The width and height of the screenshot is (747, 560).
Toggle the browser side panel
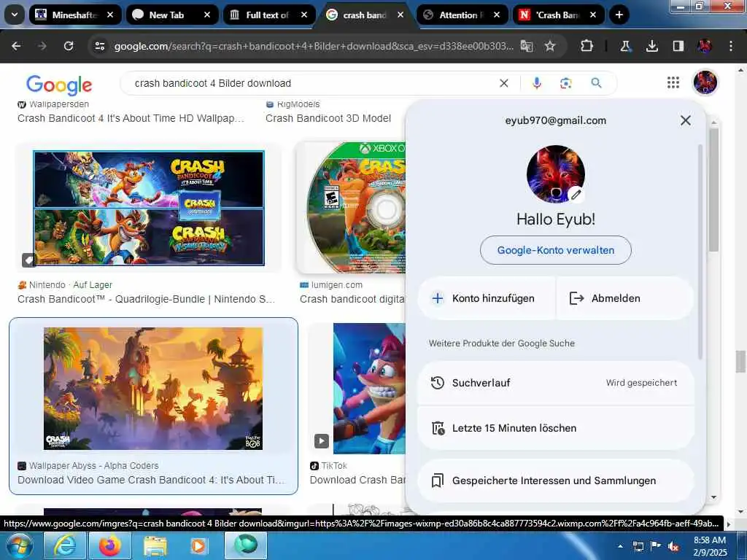pyautogui.click(x=678, y=46)
